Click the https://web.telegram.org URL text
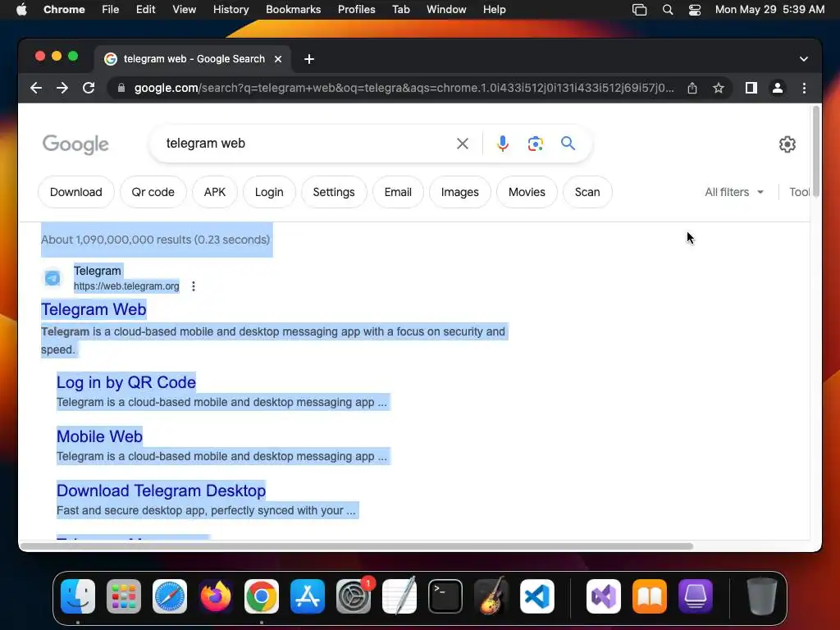The height and width of the screenshot is (630, 840). [126, 286]
